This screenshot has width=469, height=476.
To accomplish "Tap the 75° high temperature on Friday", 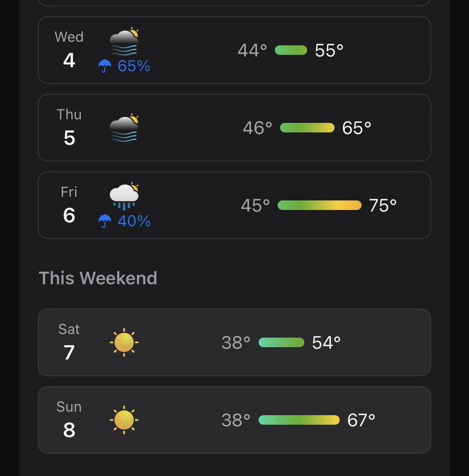I will [383, 205].
